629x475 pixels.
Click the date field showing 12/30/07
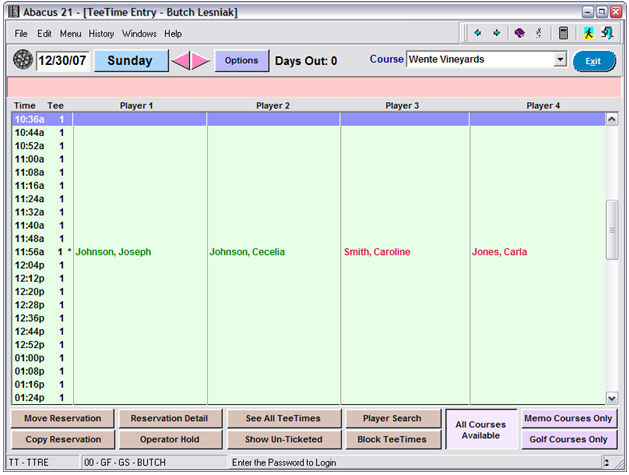point(63,61)
